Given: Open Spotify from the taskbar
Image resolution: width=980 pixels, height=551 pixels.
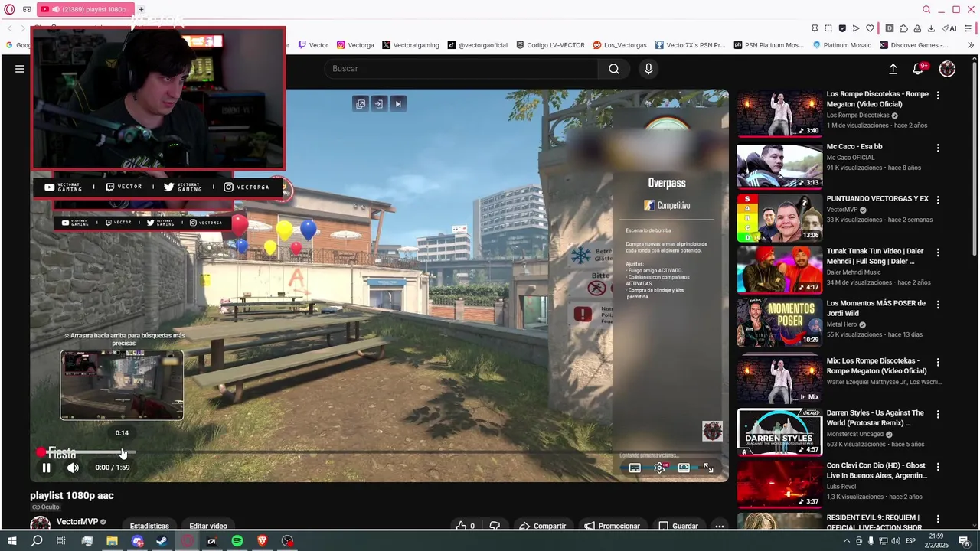Looking at the screenshot, I should coord(237,541).
